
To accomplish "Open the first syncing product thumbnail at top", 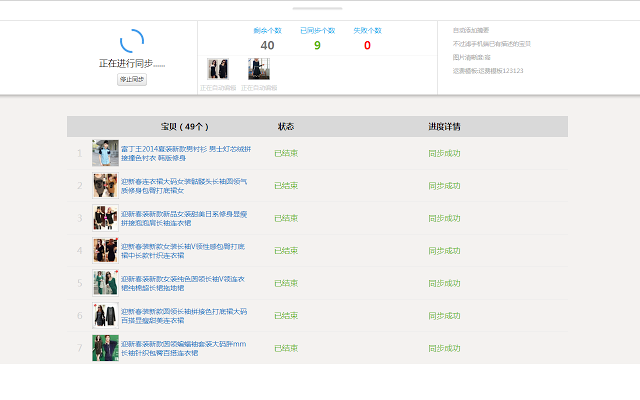I will [x=218, y=69].
